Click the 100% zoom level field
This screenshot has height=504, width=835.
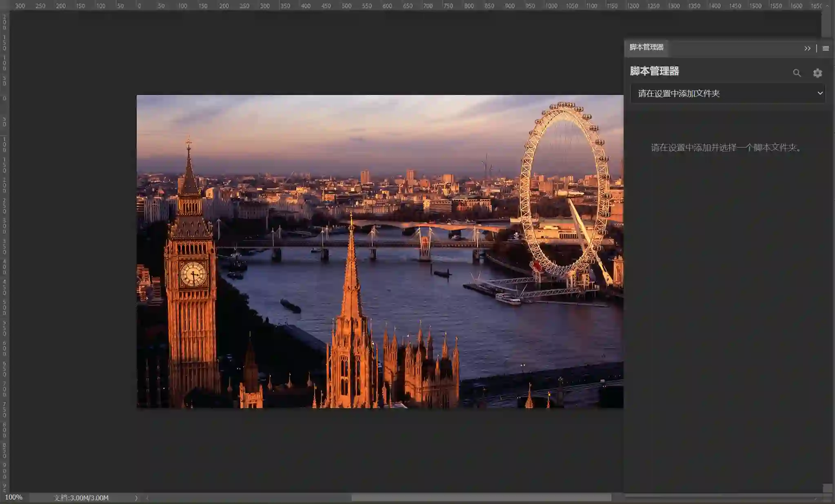pos(14,497)
